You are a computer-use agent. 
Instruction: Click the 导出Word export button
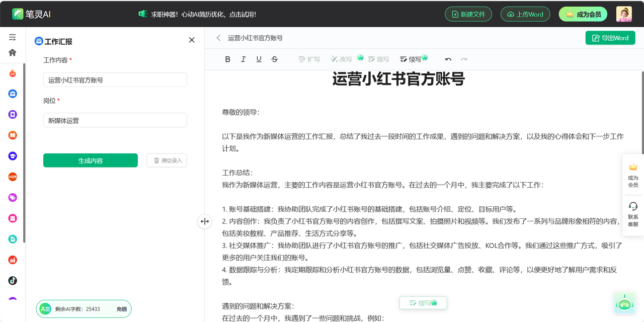610,38
